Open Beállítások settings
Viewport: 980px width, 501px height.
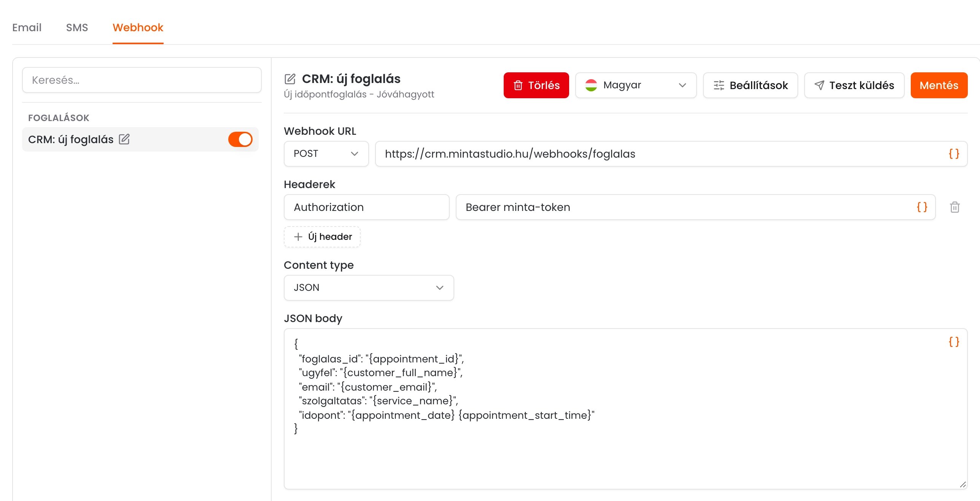[750, 85]
